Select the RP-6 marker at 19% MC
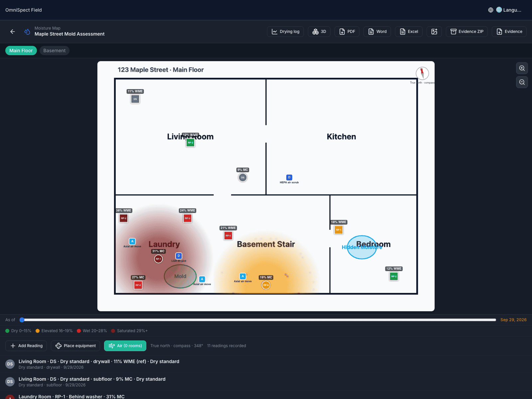This screenshot has height=399, width=532. (266, 285)
